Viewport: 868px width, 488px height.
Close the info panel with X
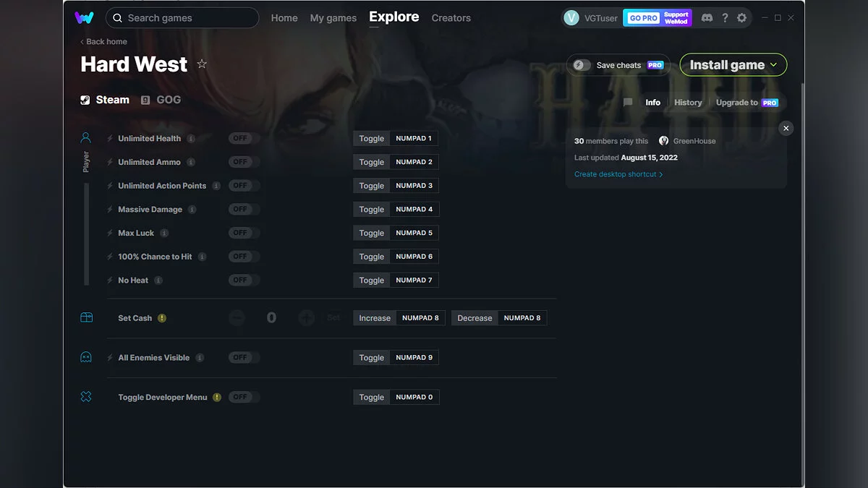[786, 128]
